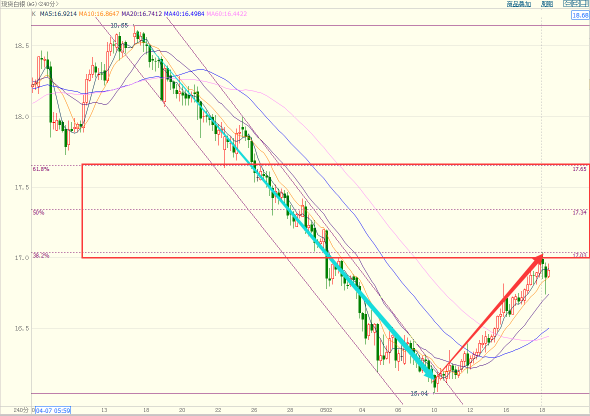The width and height of the screenshot is (590, 416).
Task: Click the rightmost split-panel layout icon
Action: [585, 4]
